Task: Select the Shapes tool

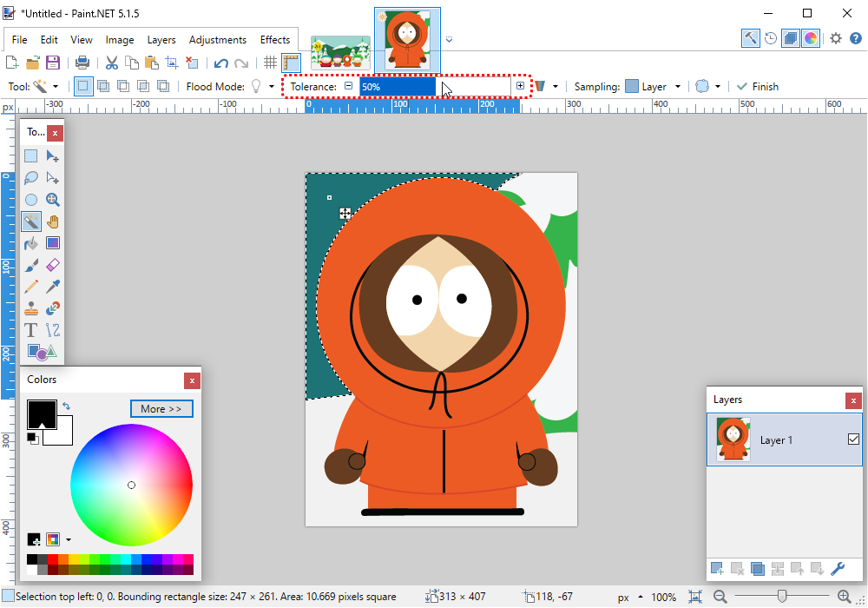Action: click(x=42, y=352)
